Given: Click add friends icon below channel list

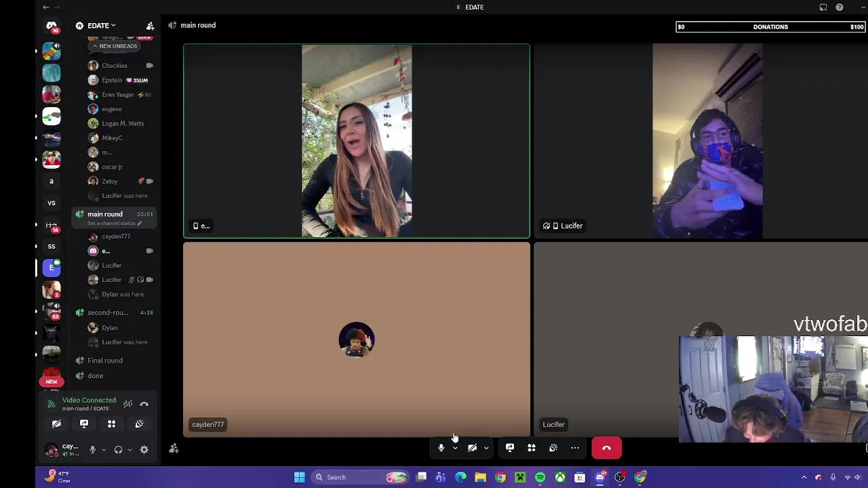Looking at the screenshot, I should point(174,449).
